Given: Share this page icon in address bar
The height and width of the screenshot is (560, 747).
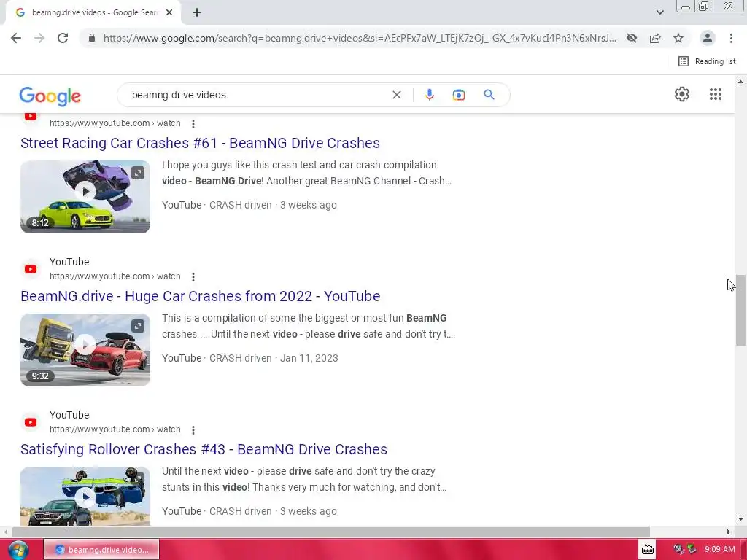Looking at the screenshot, I should tap(655, 38).
